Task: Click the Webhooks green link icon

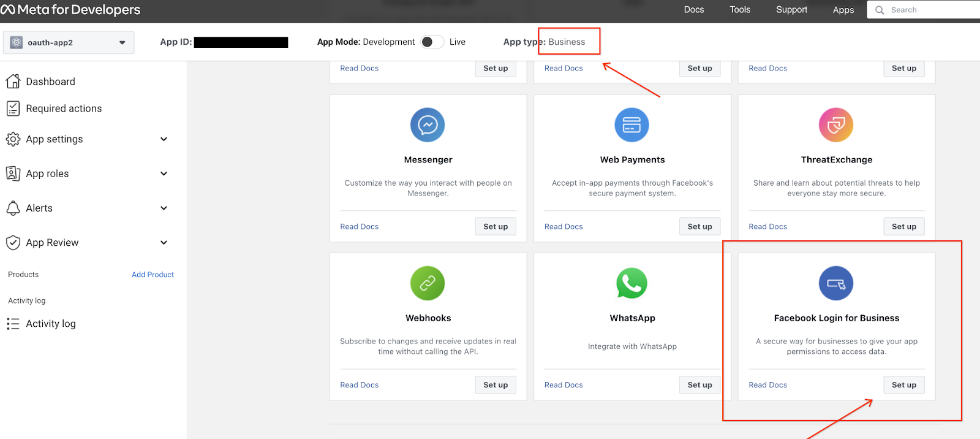Action: pyautogui.click(x=428, y=283)
